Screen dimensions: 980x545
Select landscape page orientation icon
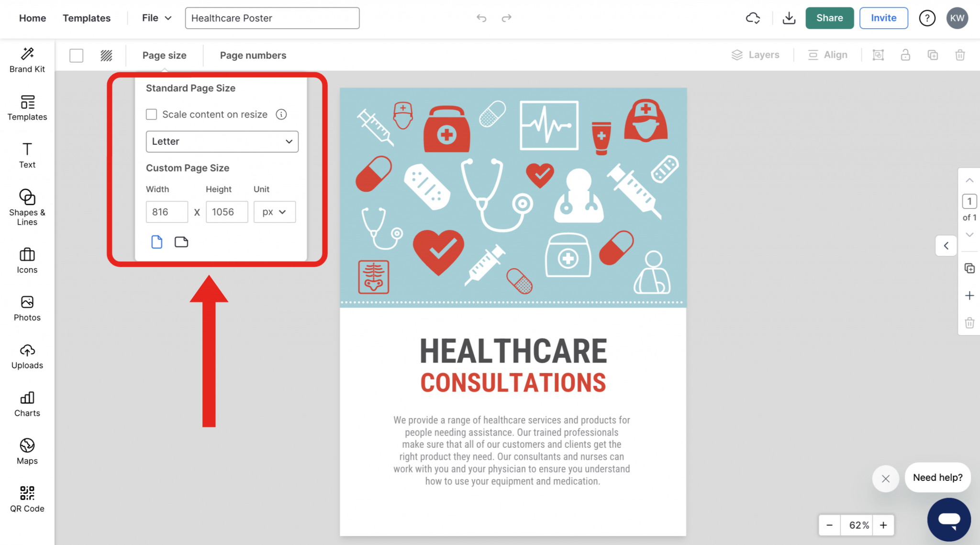click(181, 242)
